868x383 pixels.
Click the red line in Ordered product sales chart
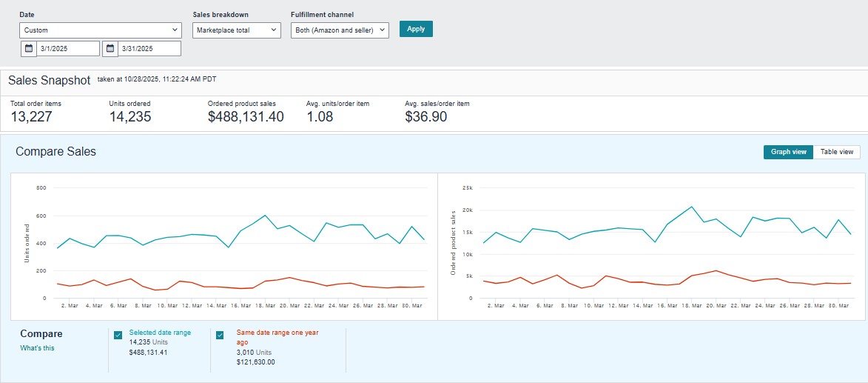pyautogui.click(x=716, y=271)
